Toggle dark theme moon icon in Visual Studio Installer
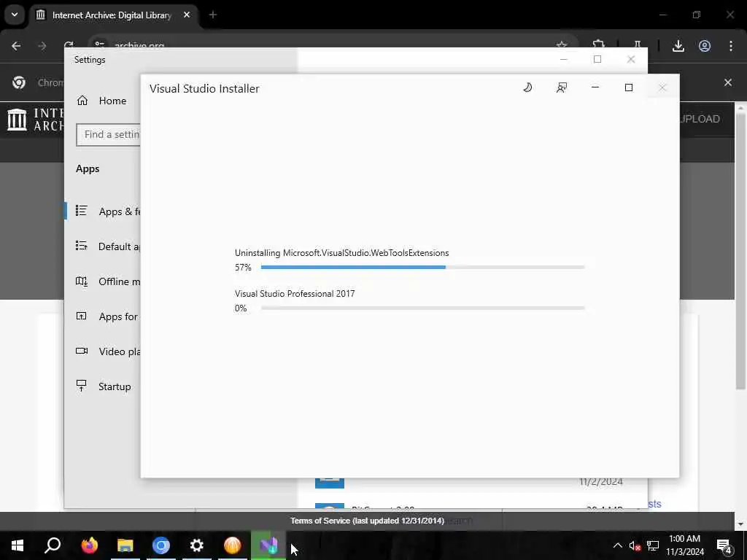The width and height of the screenshot is (747, 560). click(x=527, y=87)
